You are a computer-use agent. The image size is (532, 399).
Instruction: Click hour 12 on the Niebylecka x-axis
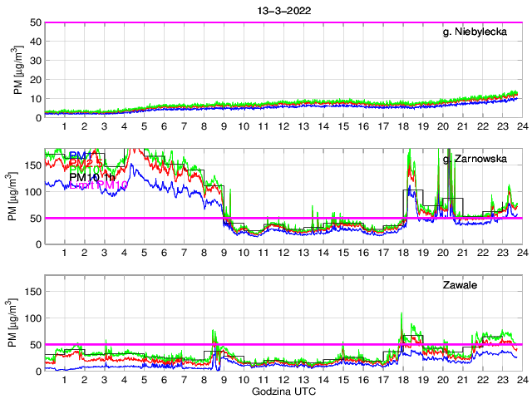coord(283,126)
